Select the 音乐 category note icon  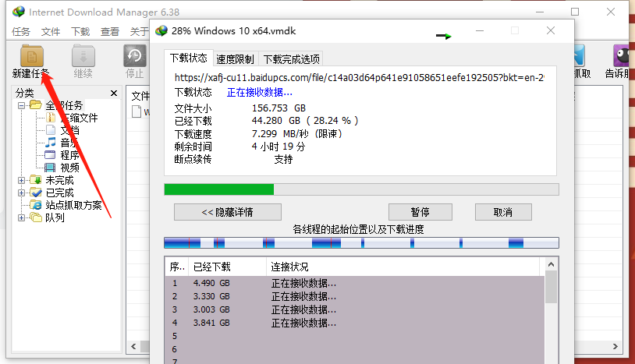tap(50, 143)
